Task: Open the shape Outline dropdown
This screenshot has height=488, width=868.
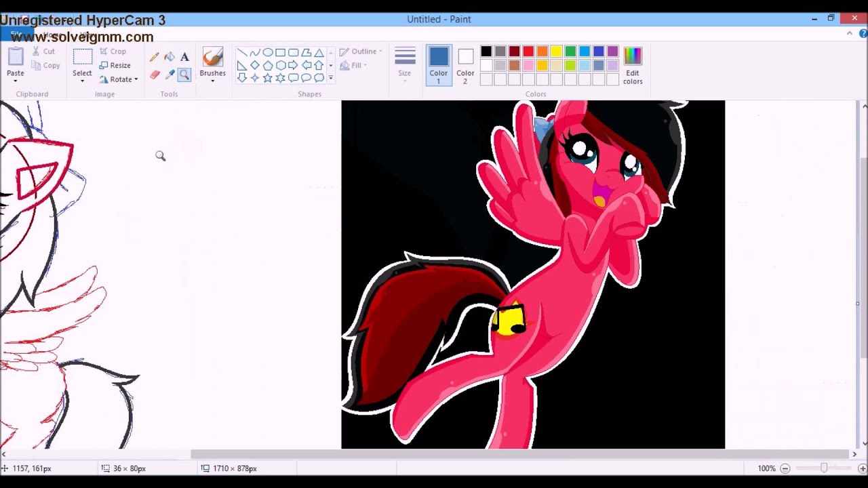Action: 361,52
